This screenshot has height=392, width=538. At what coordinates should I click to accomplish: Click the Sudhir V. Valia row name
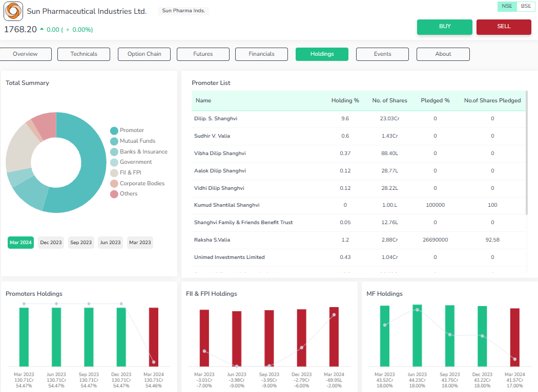[212, 136]
